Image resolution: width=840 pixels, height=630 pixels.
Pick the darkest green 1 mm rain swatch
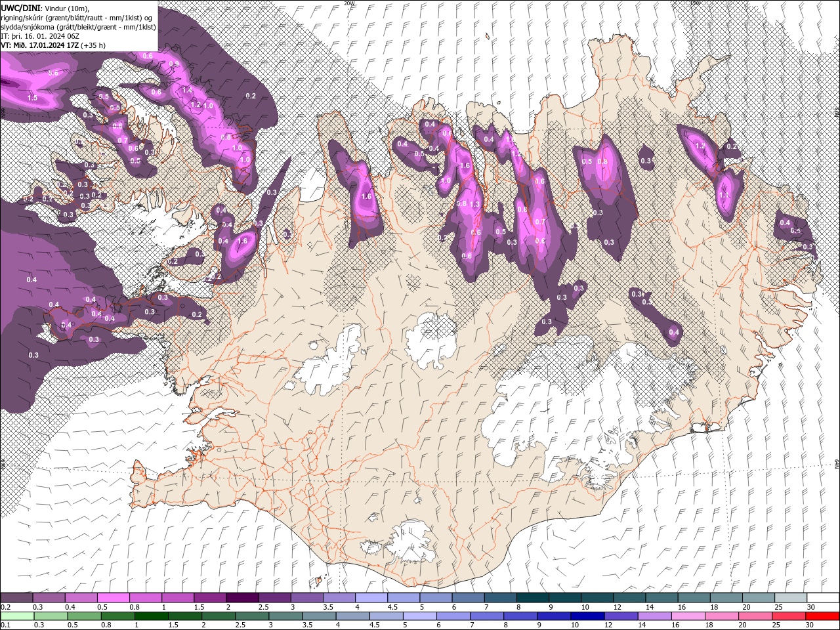151,616
